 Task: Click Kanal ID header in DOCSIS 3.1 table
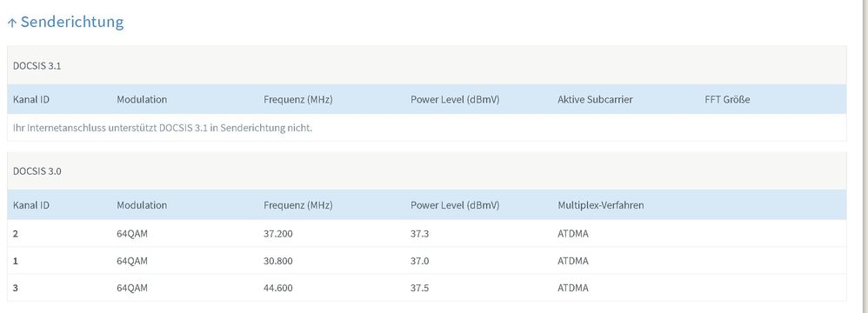pos(31,99)
